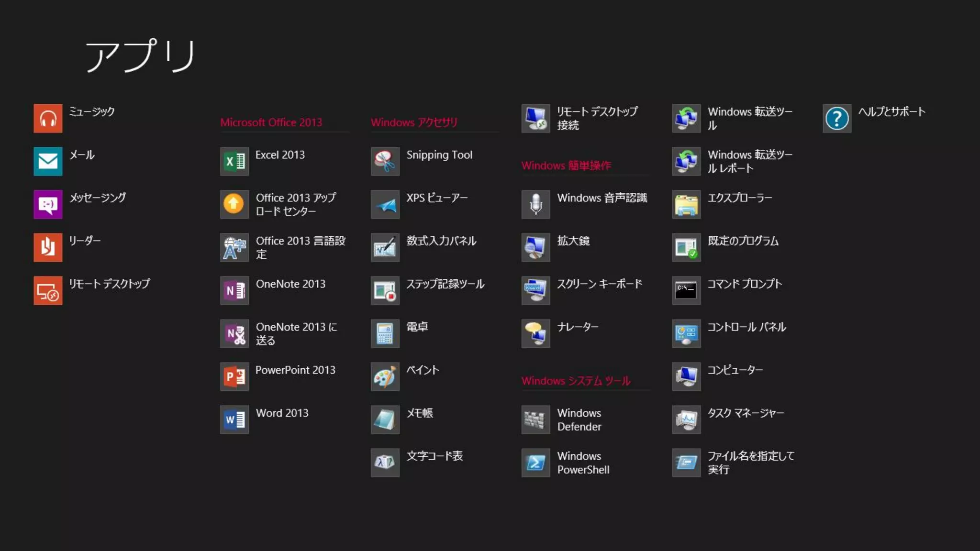
Task: Open the Word 2013 icon
Action: (234, 419)
